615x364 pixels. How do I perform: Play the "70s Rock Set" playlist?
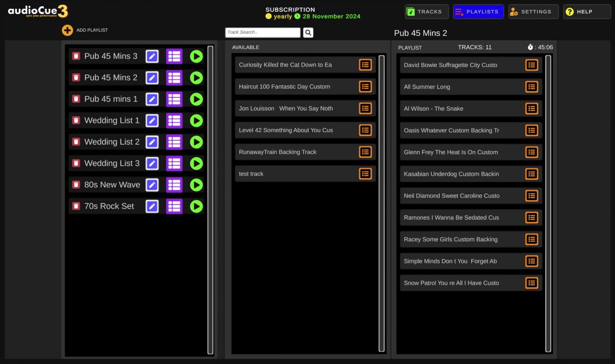tap(196, 206)
